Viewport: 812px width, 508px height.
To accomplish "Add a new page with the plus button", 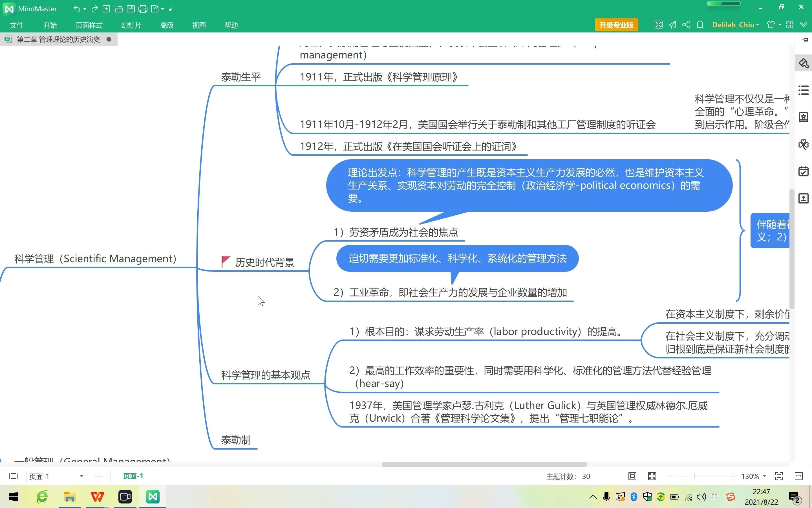I will pos(99,476).
